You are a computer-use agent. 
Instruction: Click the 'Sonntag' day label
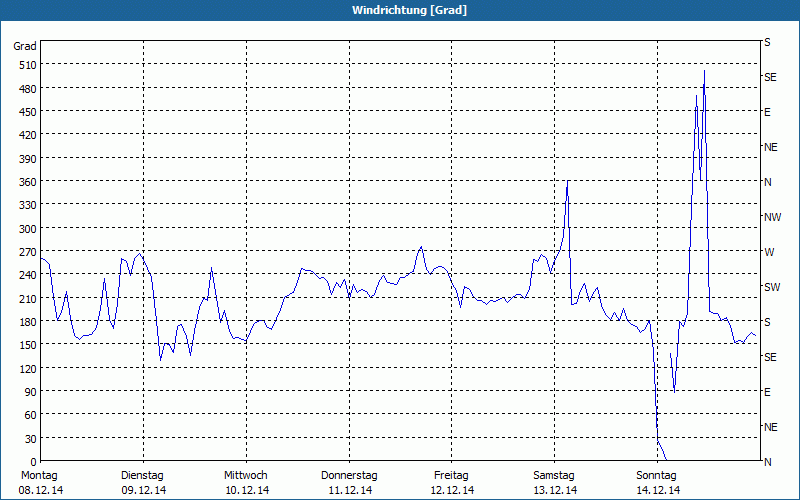click(657, 476)
